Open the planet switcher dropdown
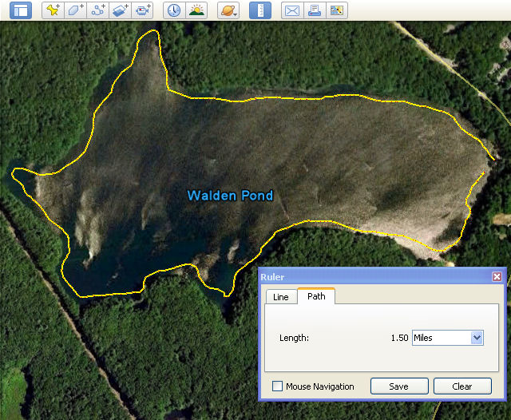 228,10
